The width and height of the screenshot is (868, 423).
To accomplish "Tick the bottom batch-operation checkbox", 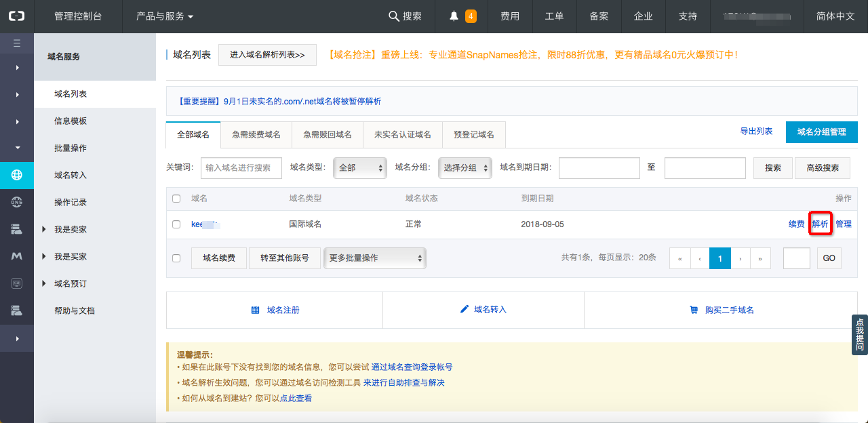I will pyautogui.click(x=176, y=258).
